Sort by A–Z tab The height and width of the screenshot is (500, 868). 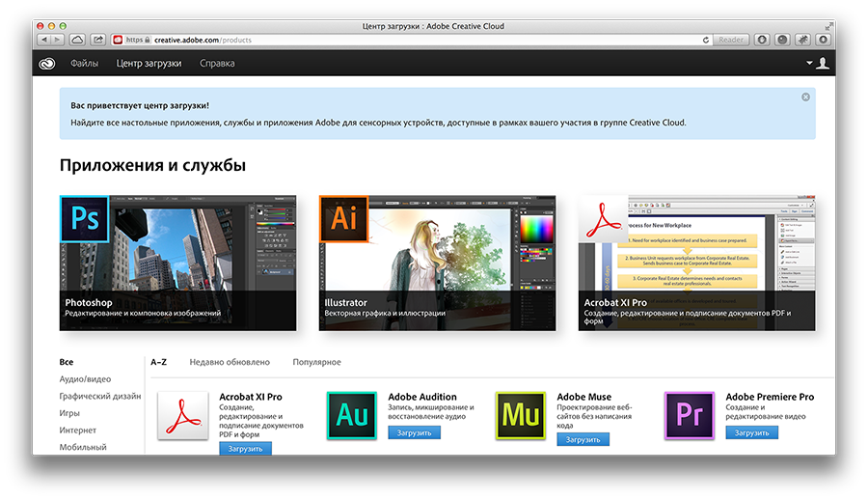point(159,362)
